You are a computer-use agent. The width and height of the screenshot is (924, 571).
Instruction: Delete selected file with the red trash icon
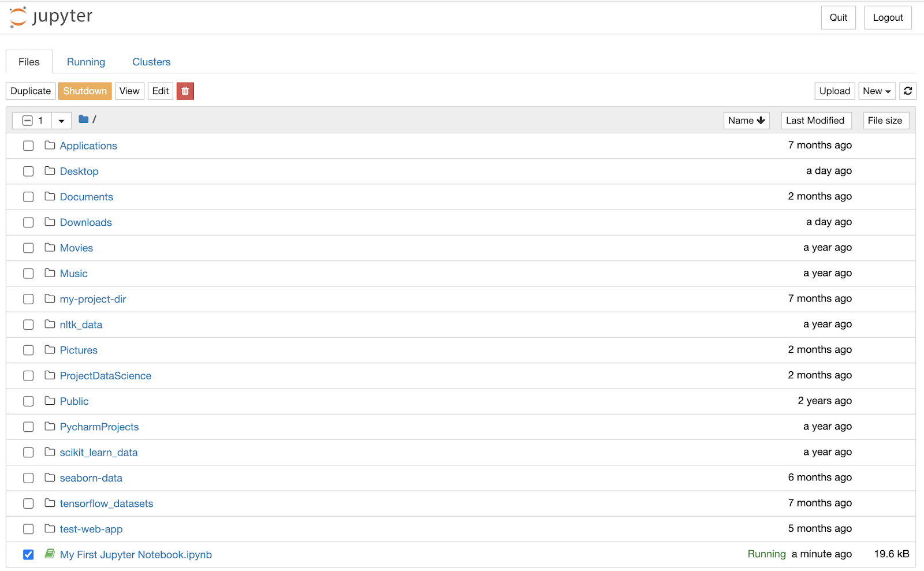click(x=185, y=91)
